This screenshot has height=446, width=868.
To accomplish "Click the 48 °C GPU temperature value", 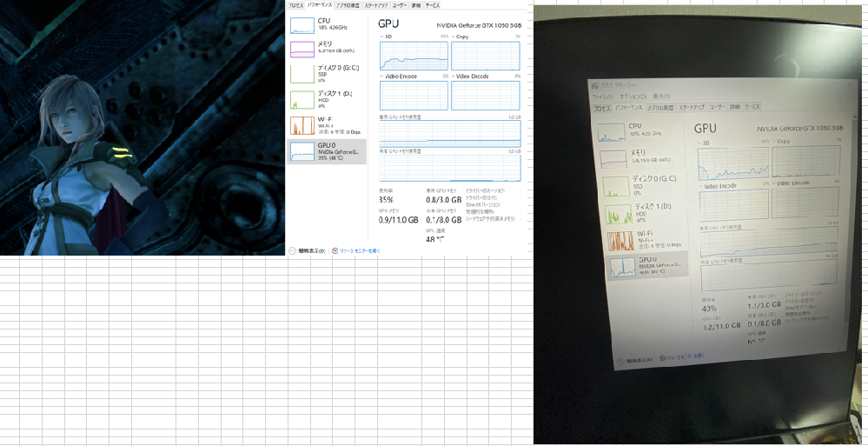I will [x=434, y=239].
